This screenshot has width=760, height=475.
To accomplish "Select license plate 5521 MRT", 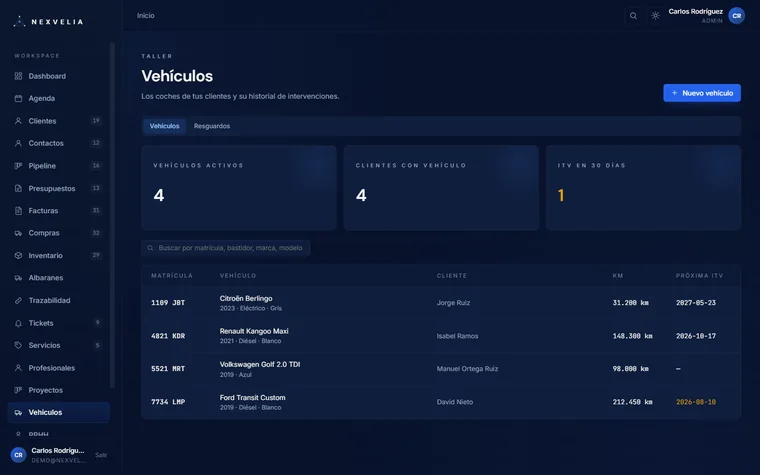I will click(168, 369).
